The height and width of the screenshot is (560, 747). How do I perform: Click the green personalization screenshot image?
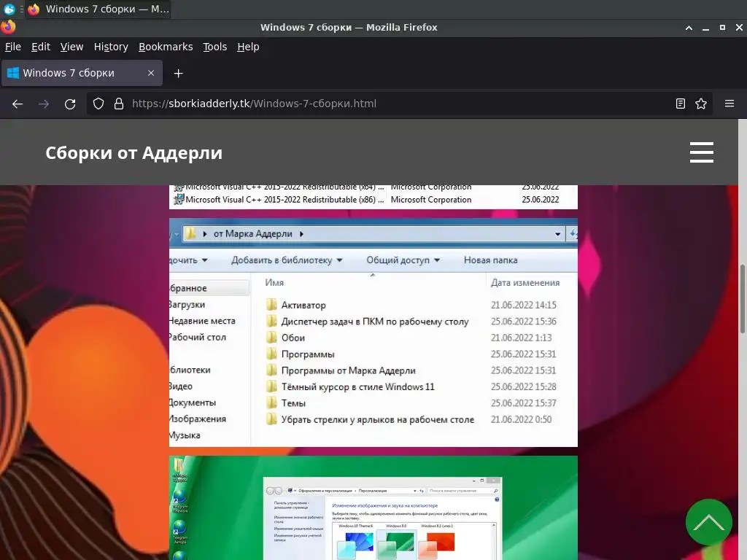pos(373,507)
